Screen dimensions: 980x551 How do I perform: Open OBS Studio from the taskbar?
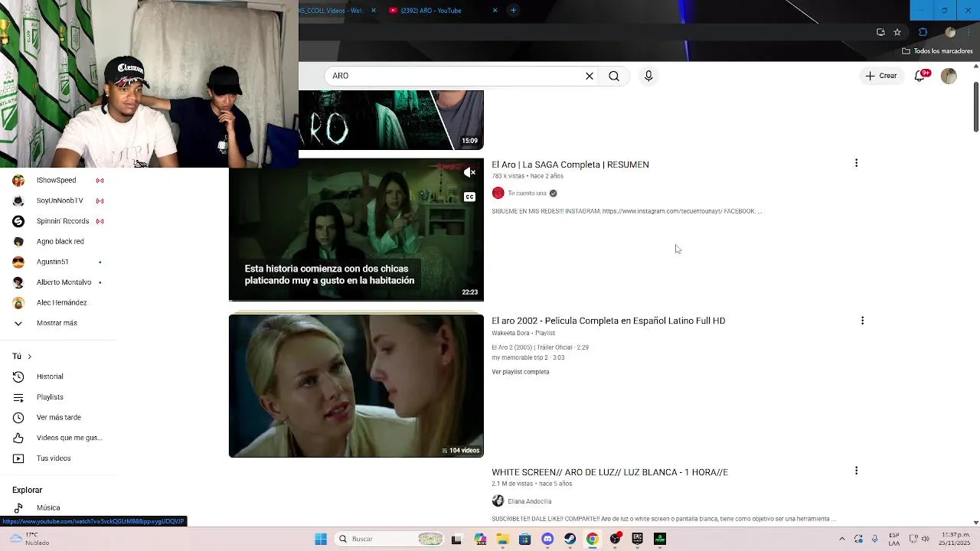tap(615, 539)
